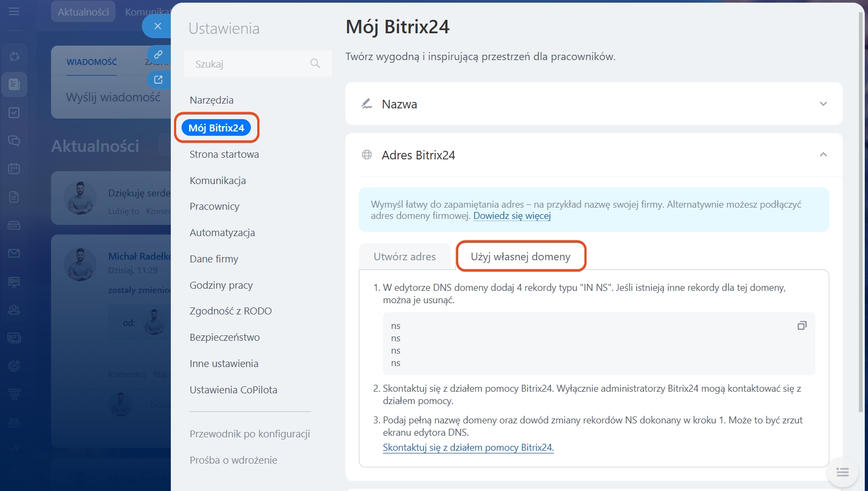Go to Ustawienia CoPilota
868x491 pixels.
pyautogui.click(x=233, y=390)
